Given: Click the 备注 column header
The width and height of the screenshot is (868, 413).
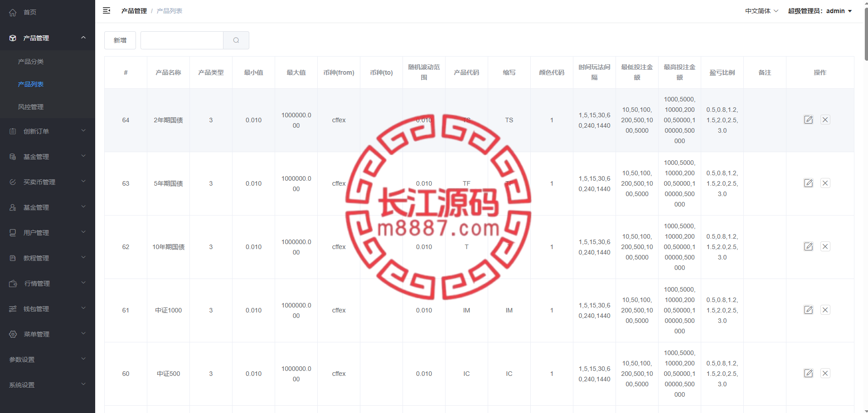Looking at the screenshot, I should click(x=765, y=72).
